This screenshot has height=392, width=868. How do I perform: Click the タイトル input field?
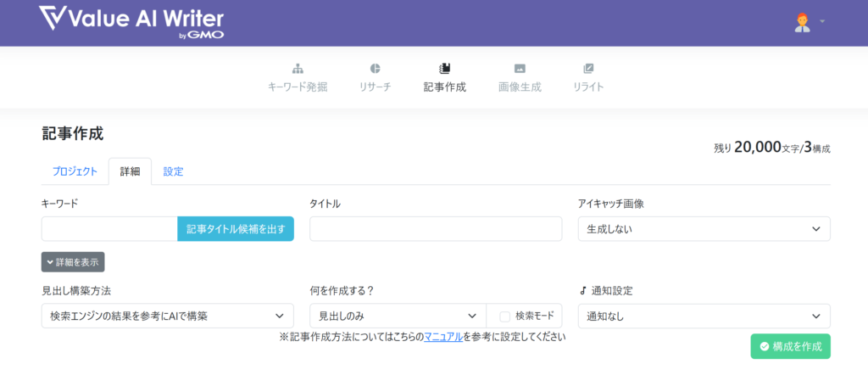tap(435, 229)
